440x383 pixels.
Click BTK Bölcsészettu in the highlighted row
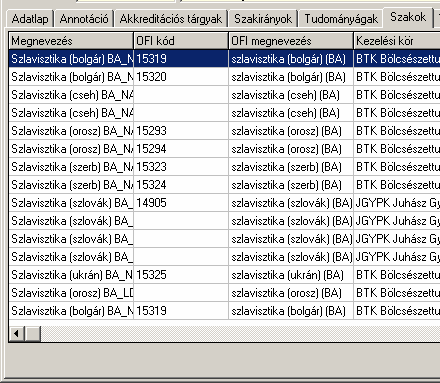397,59
